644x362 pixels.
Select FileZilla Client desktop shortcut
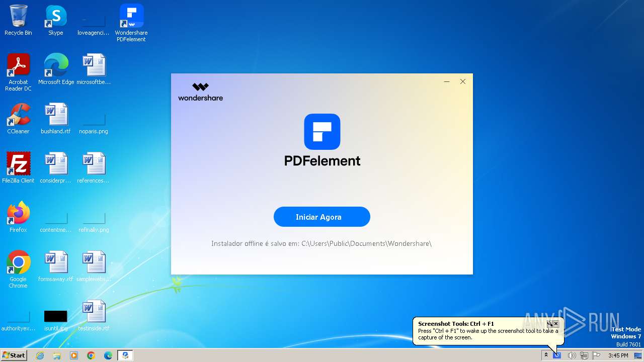tap(18, 168)
